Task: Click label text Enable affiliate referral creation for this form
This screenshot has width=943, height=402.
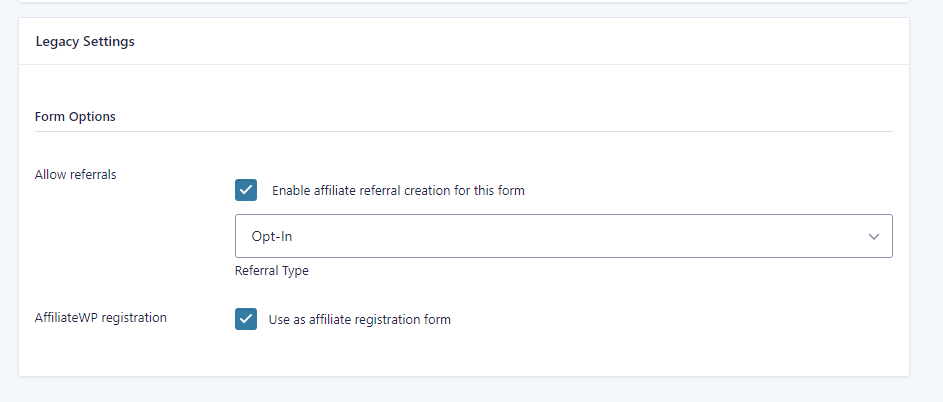Action: pyautogui.click(x=398, y=191)
